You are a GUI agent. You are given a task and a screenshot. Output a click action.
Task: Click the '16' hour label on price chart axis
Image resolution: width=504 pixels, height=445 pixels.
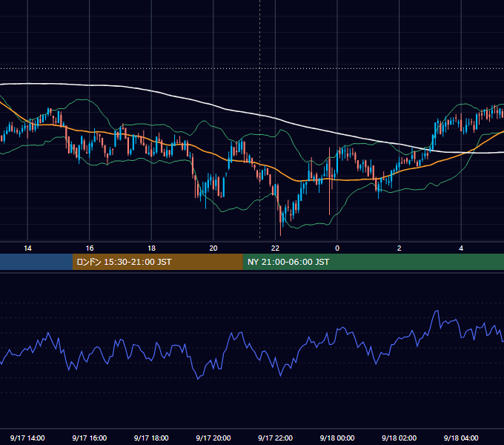[x=90, y=248]
